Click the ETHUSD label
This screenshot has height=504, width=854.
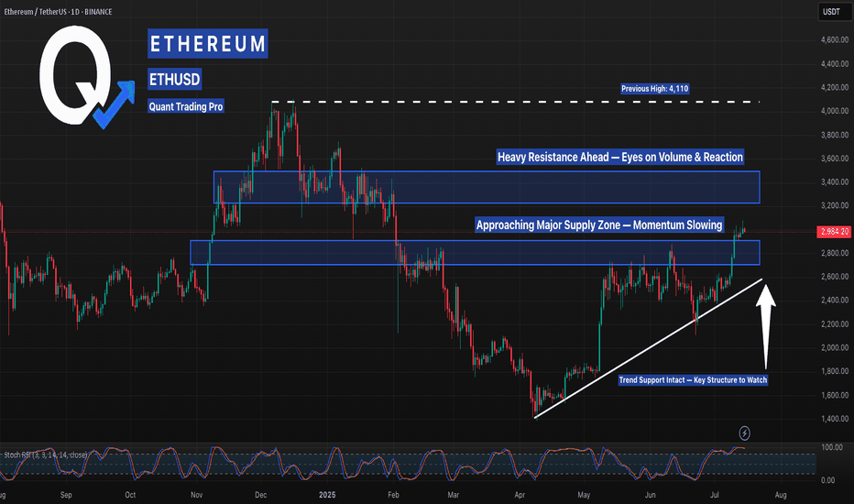[x=175, y=80]
